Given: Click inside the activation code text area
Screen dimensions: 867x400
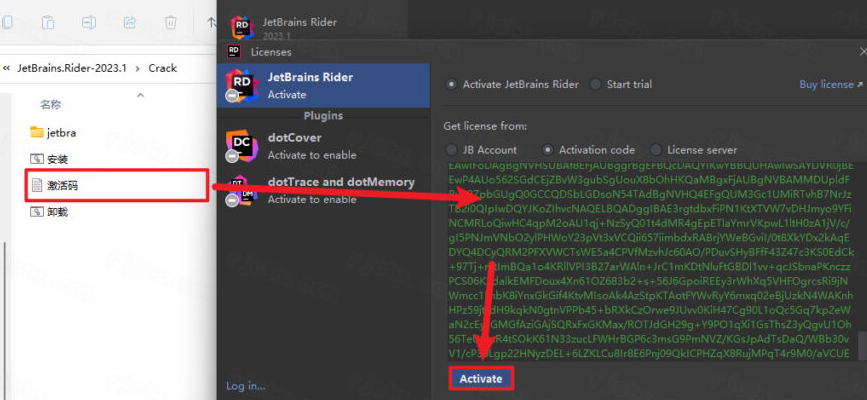Looking at the screenshot, I should tap(651, 262).
